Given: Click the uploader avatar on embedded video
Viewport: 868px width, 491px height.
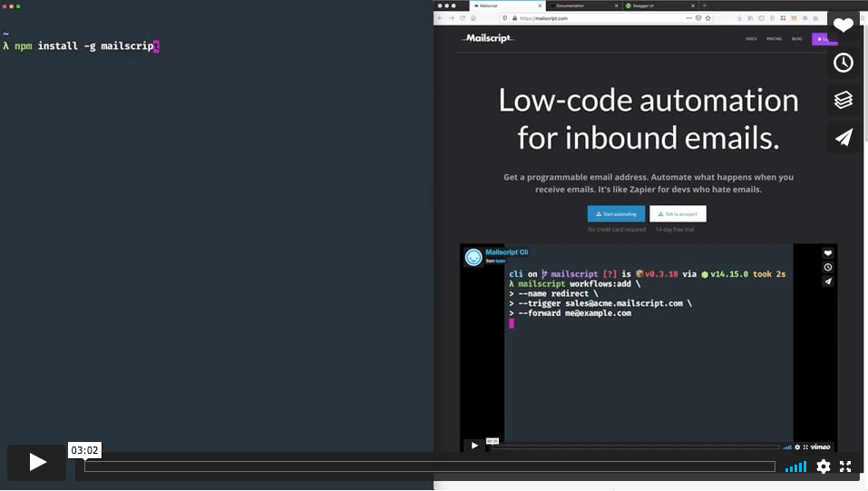Looking at the screenshot, I should [473, 257].
